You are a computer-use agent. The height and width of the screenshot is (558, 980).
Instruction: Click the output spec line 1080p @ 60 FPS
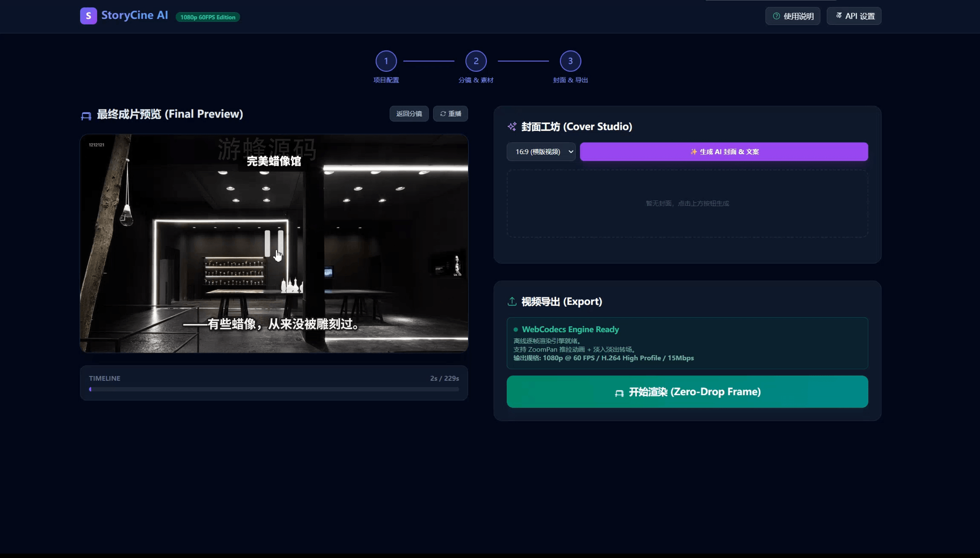pos(603,358)
